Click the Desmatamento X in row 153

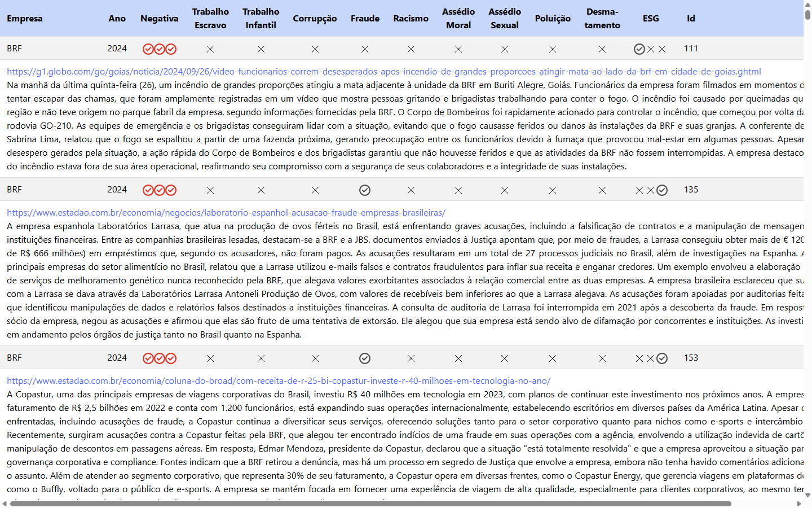pos(602,358)
